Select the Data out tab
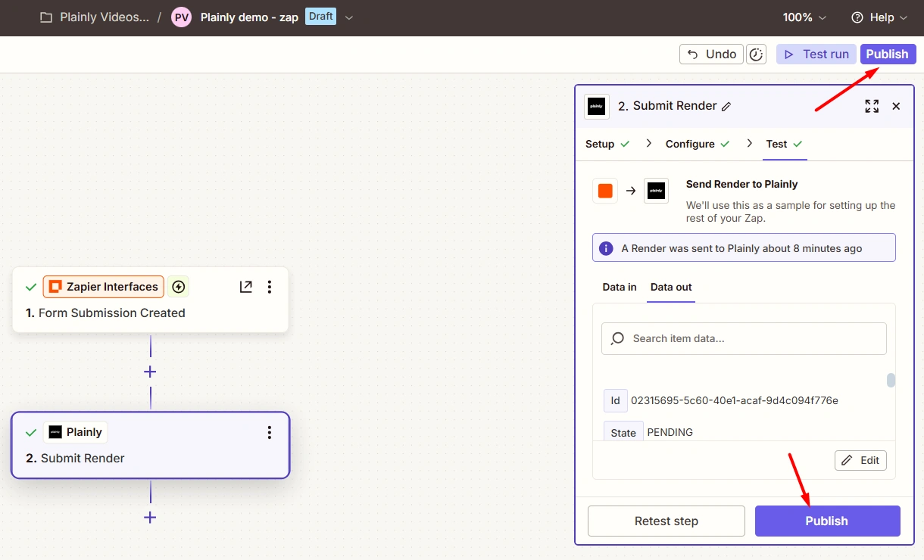The height and width of the screenshot is (560, 924). tap(671, 287)
